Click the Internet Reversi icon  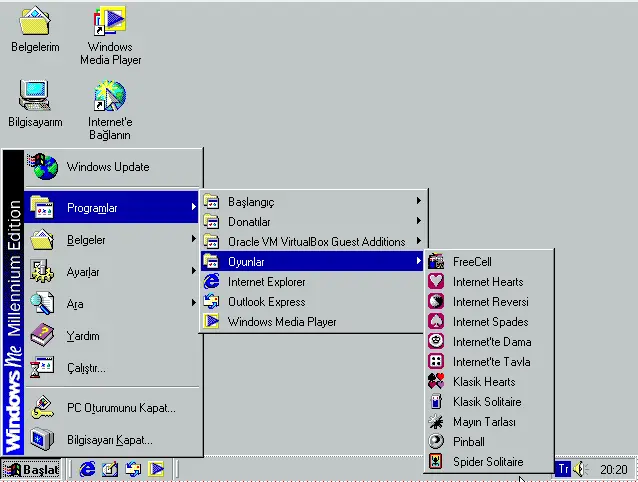[436, 301]
